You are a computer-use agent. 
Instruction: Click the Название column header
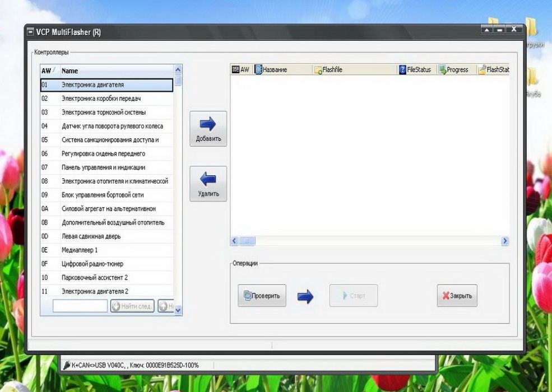tap(282, 69)
